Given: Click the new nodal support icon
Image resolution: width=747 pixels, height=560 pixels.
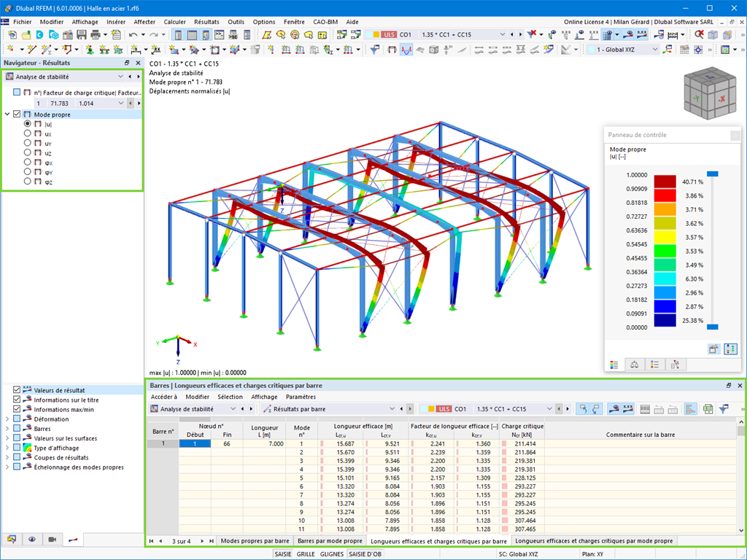Looking at the screenshot, I should [90, 50].
